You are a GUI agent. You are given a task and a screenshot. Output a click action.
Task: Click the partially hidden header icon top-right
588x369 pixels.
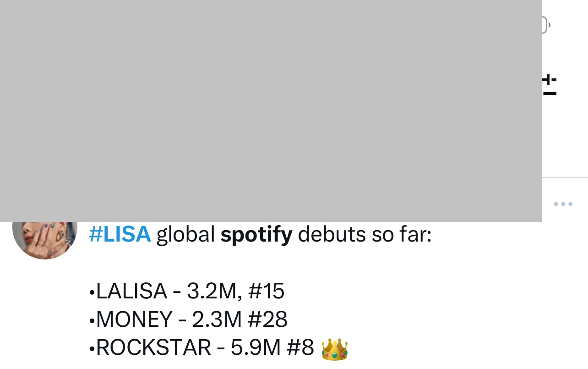coord(549,86)
